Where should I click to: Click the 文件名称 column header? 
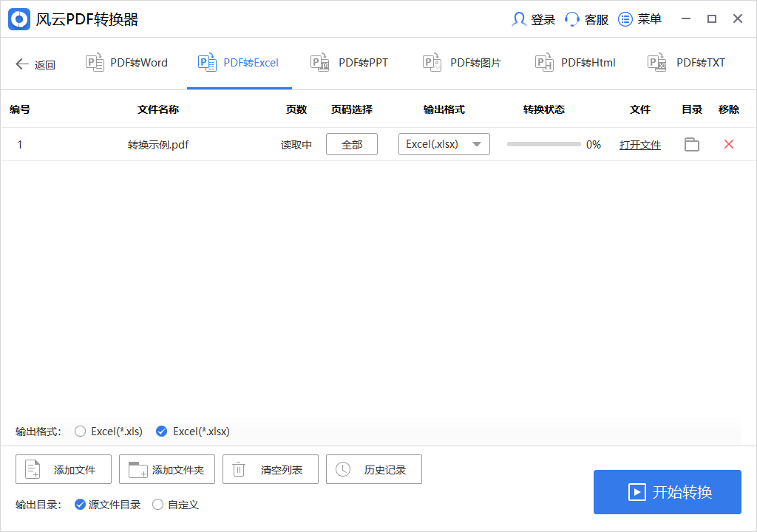158,109
